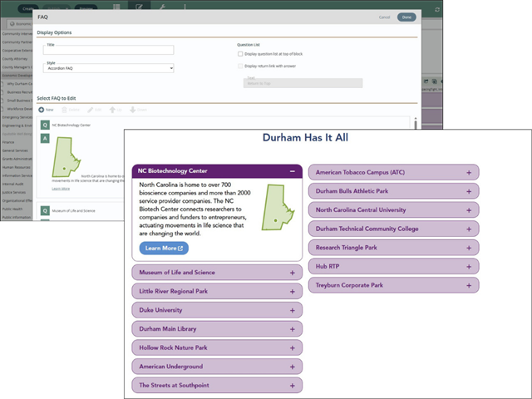Image resolution: width=532 pixels, height=399 pixels.
Task: Click the Return to Top text field
Action: 303,83
